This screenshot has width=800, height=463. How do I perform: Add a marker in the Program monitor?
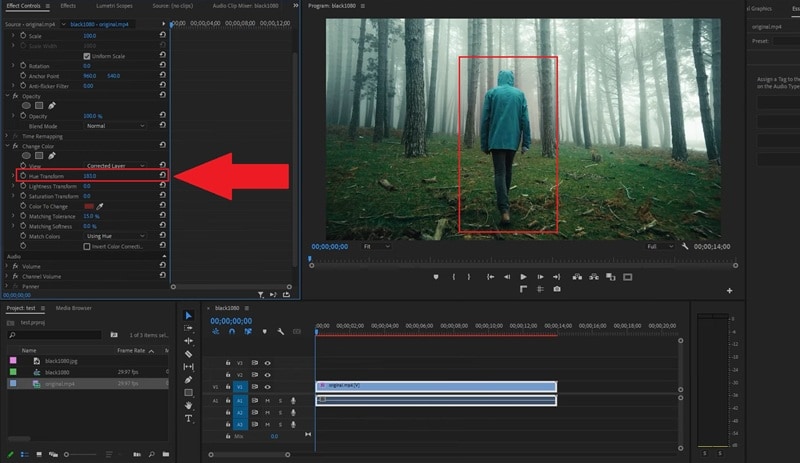pyautogui.click(x=436, y=277)
